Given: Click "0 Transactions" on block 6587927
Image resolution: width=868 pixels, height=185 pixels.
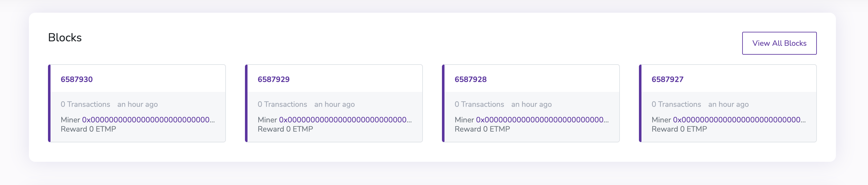Looking at the screenshot, I should pyautogui.click(x=676, y=104).
